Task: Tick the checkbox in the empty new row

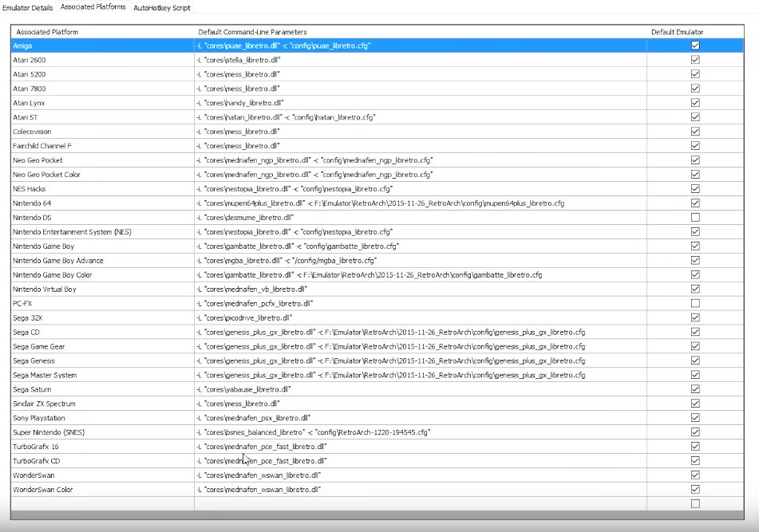Action: tap(695, 503)
